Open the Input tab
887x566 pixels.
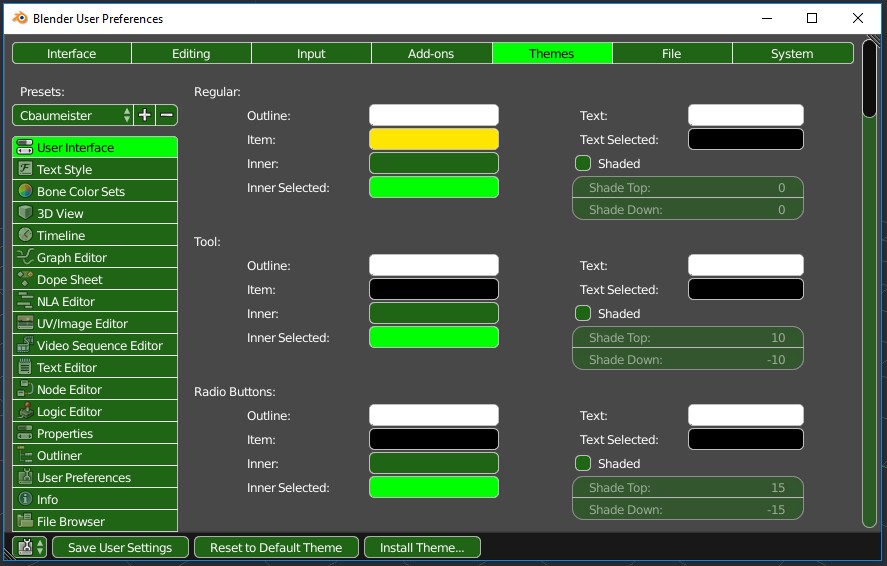pos(311,54)
